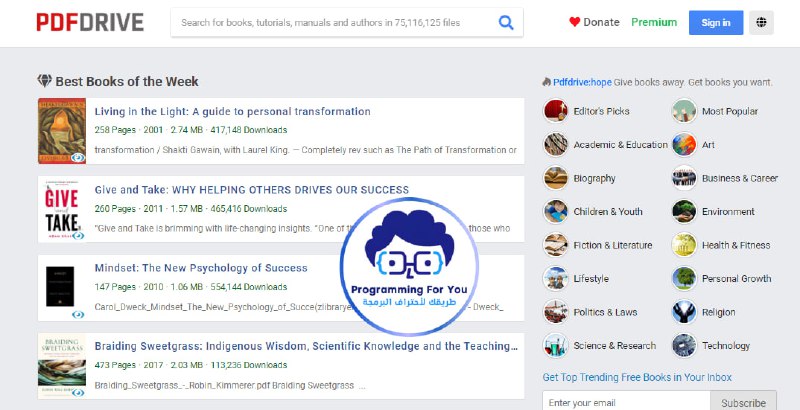Preview Mindset book via eye icon
This screenshot has height=410, width=800.
(x=78, y=315)
